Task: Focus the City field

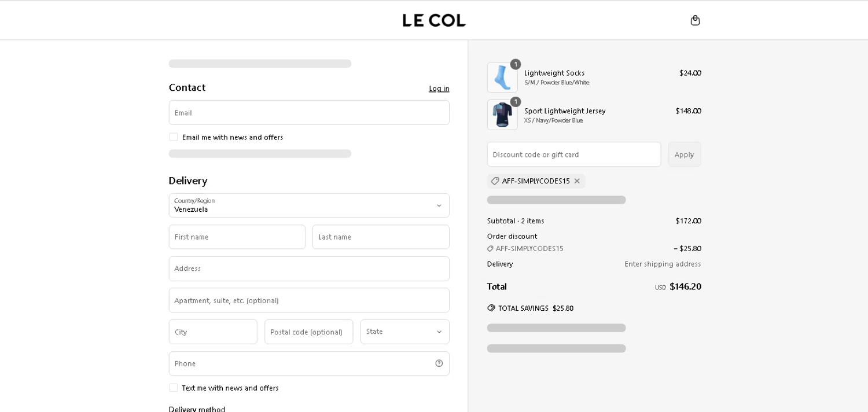Action: click(213, 332)
